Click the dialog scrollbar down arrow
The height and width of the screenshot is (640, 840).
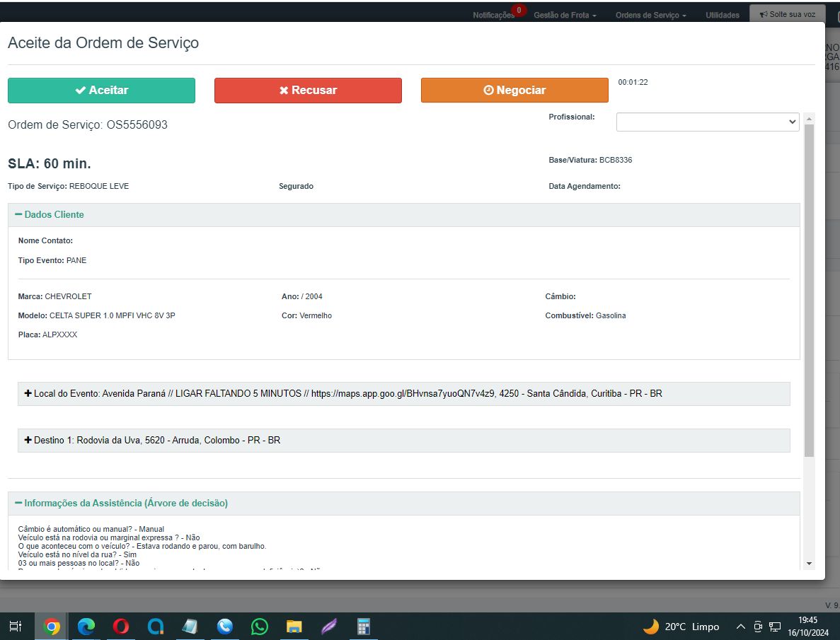coord(809,564)
